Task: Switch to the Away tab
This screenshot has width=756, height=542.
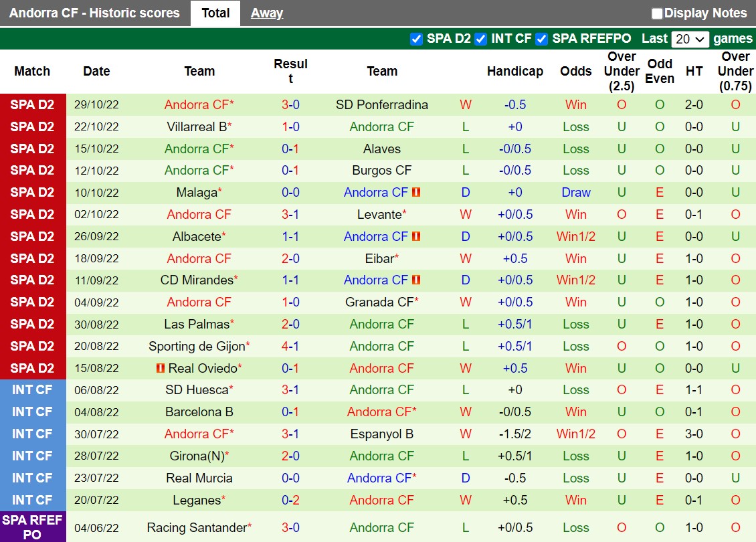Action: (x=267, y=13)
